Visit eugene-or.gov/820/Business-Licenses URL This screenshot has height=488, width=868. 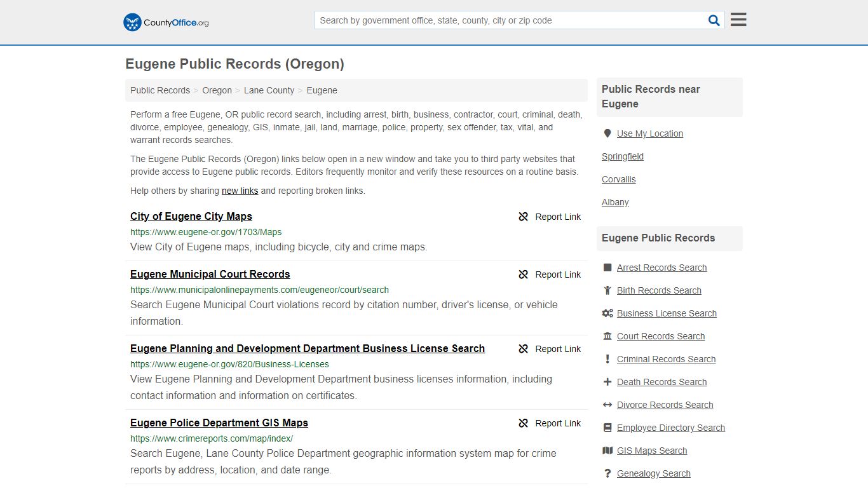tap(229, 364)
